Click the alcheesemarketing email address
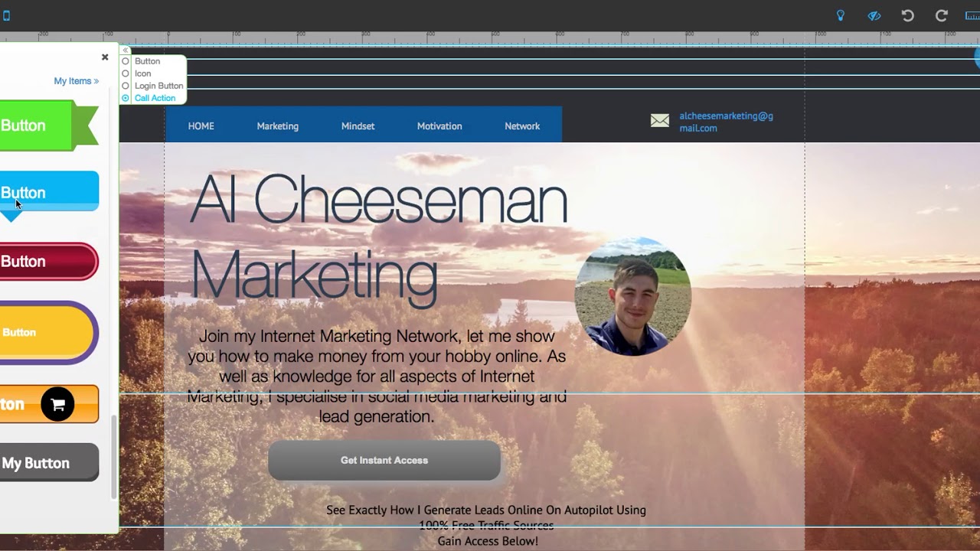 pos(726,122)
